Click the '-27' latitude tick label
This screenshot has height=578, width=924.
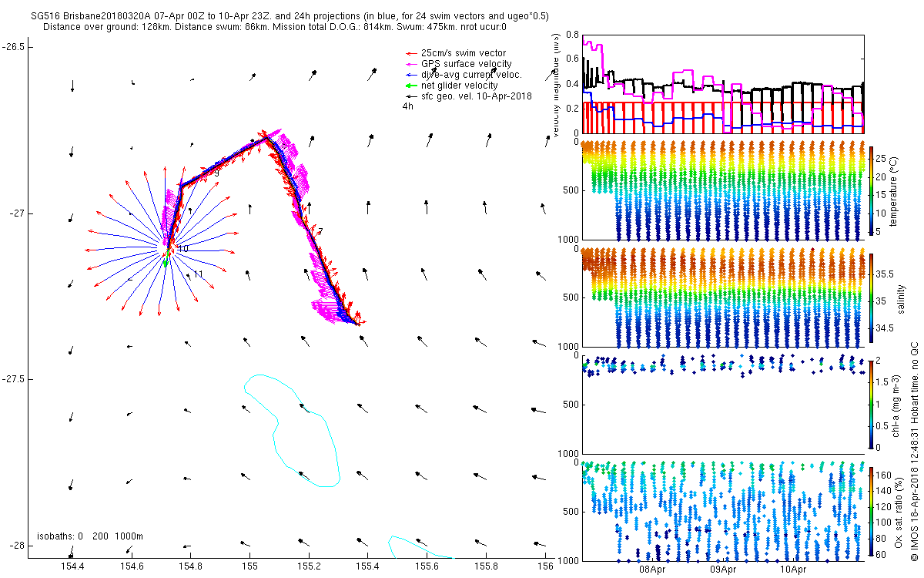[16, 213]
